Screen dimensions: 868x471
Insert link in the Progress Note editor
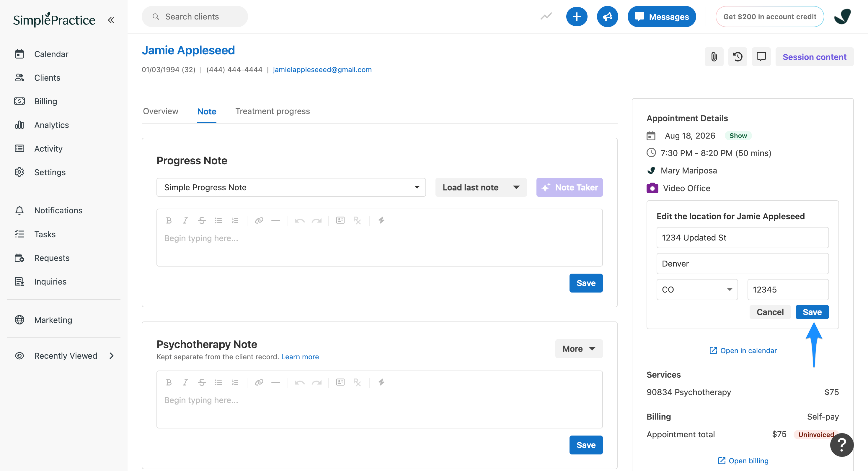pyautogui.click(x=259, y=220)
